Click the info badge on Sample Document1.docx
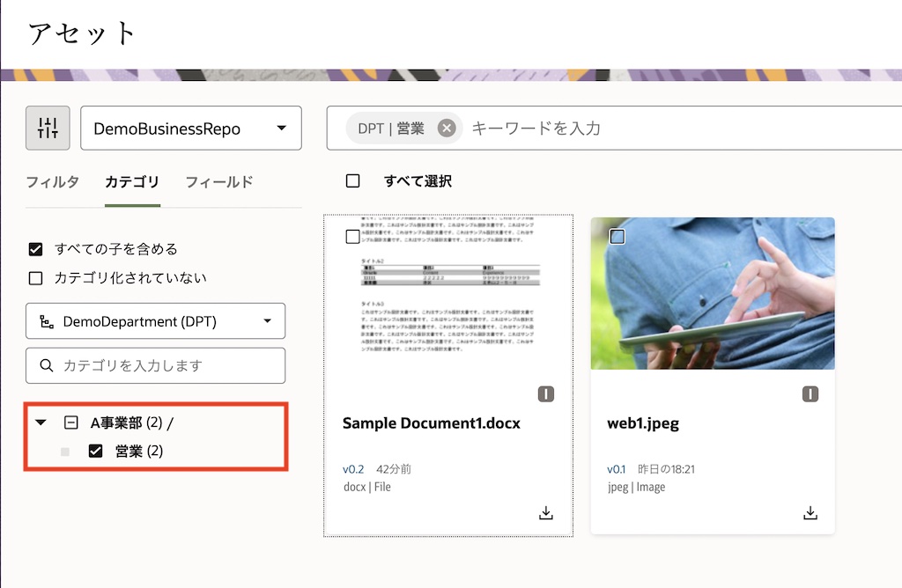Screen dimensions: 902x588 click(x=545, y=394)
